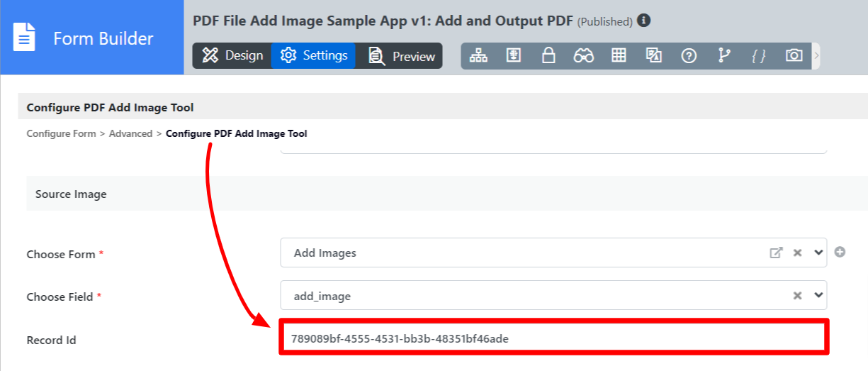Click the binoculars icon in toolbar
868x371 pixels.
pyautogui.click(x=583, y=55)
